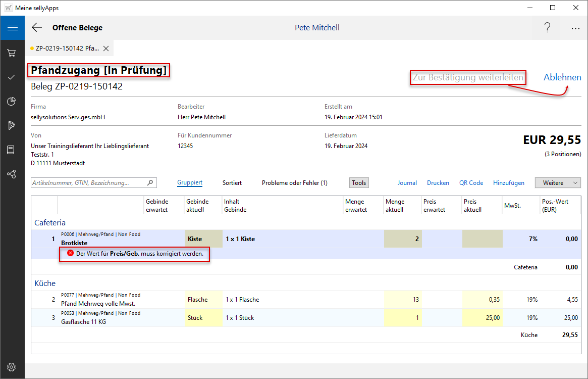Open the checkmark sidebar icon
Image resolution: width=588 pixels, height=379 pixels.
(x=12, y=77)
